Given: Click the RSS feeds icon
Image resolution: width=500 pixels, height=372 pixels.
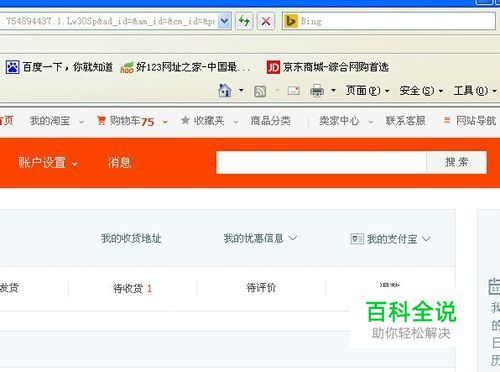Looking at the screenshot, I should click(260, 91).
